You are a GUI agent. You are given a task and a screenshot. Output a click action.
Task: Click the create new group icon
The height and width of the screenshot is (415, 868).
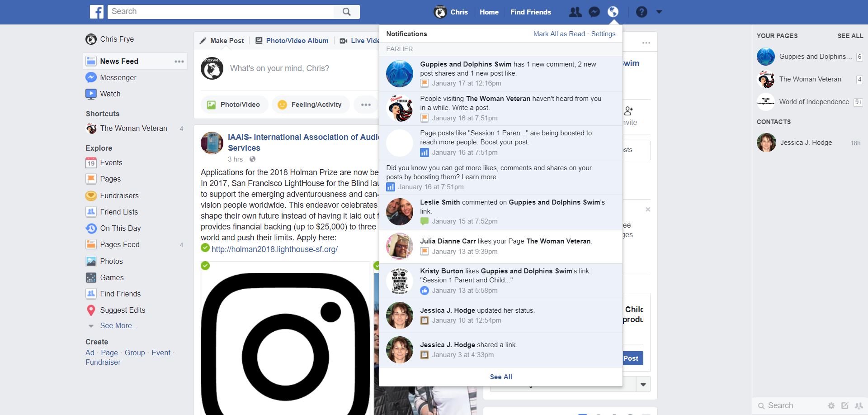coord(859,406)
